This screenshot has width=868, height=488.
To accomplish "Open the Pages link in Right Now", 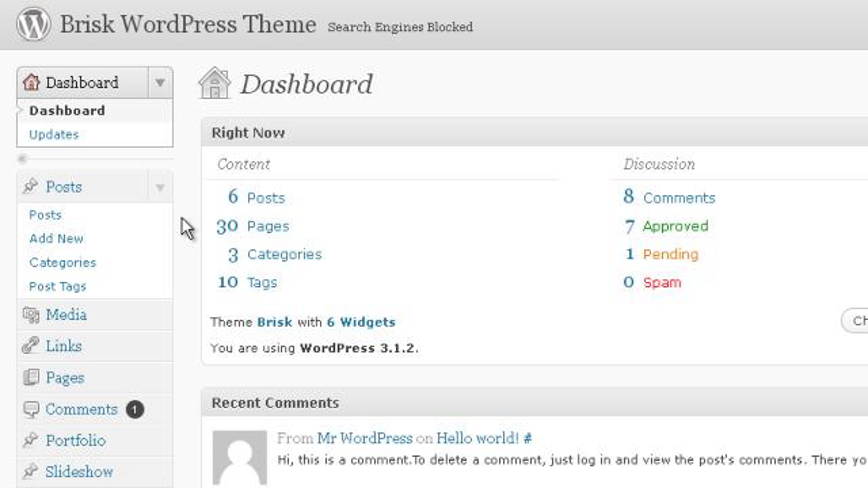I will click(x=268, y=227).
